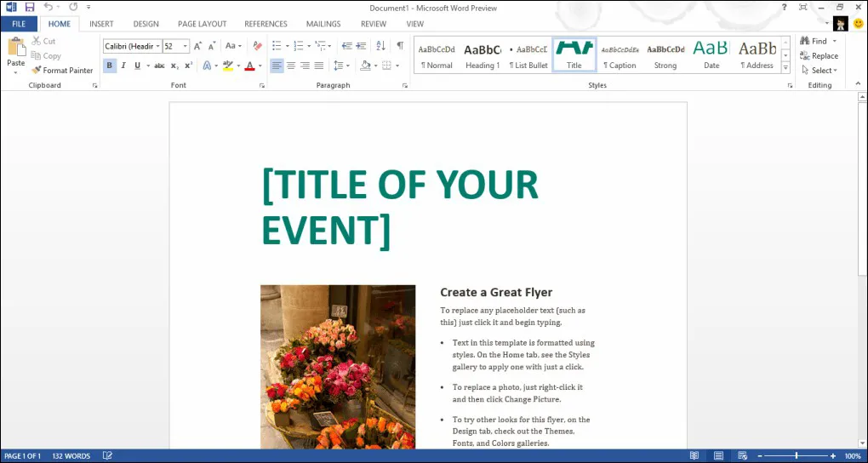
Task: Open the PAGE LAYOUT tab
Action: click(201, 24)
